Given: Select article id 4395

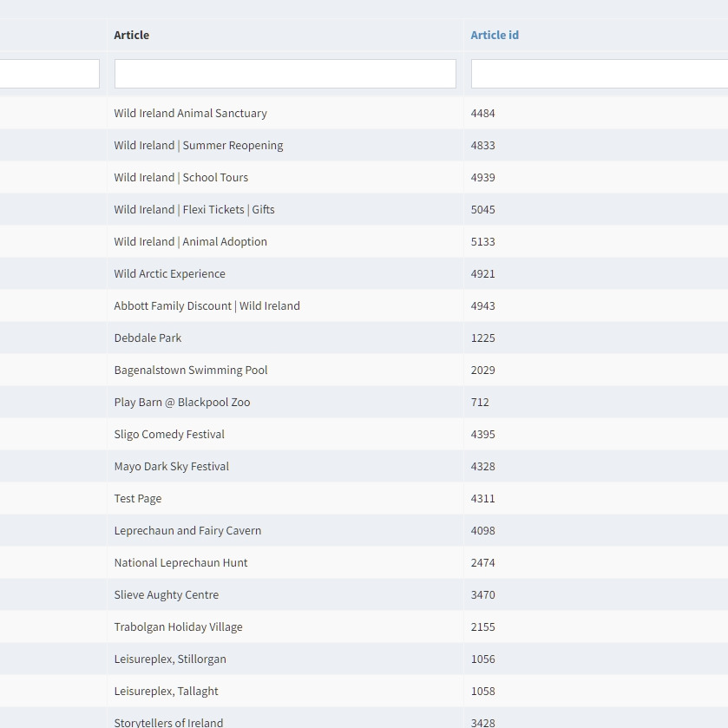Looking at the screenshot, I should coord(482,434).
